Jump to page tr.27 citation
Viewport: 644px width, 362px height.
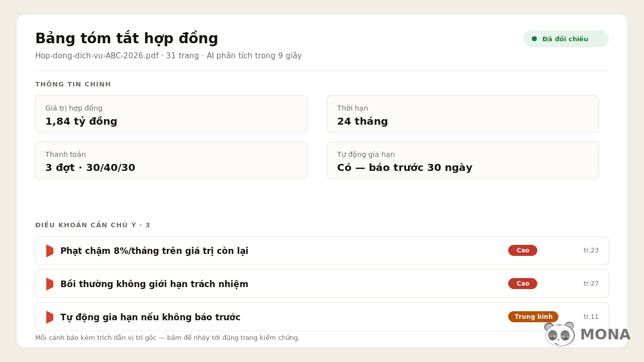591,284
